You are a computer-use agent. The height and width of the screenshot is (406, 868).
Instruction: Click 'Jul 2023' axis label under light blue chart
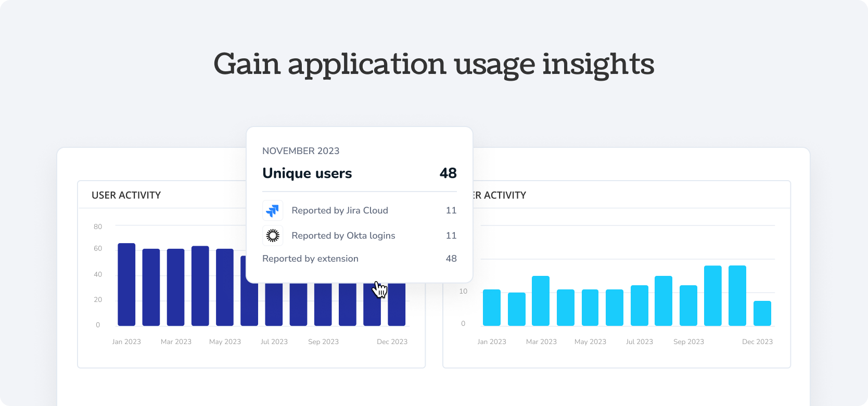click(639, 342)
